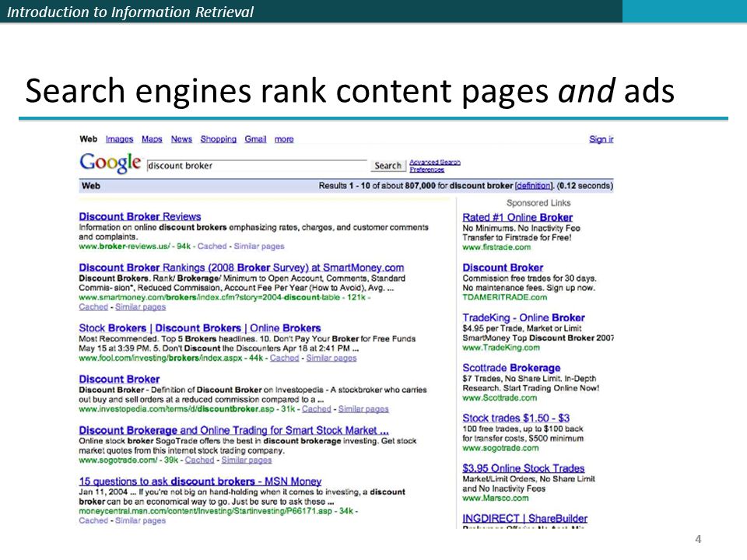Open Cached link under smartmoney.com result

[93, 306]
